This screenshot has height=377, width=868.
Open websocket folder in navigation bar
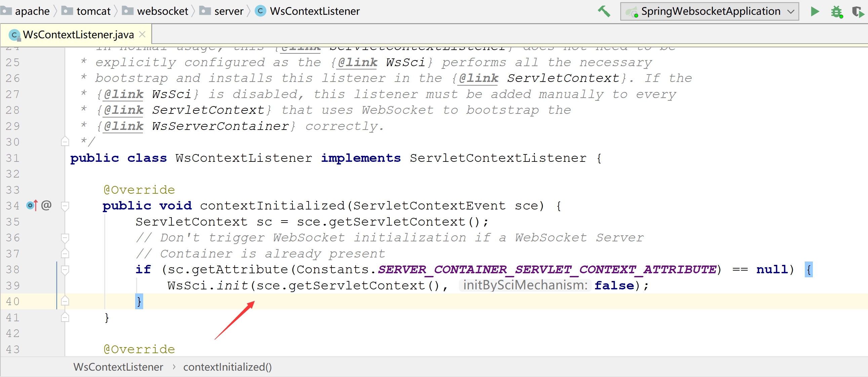[162, 11]
